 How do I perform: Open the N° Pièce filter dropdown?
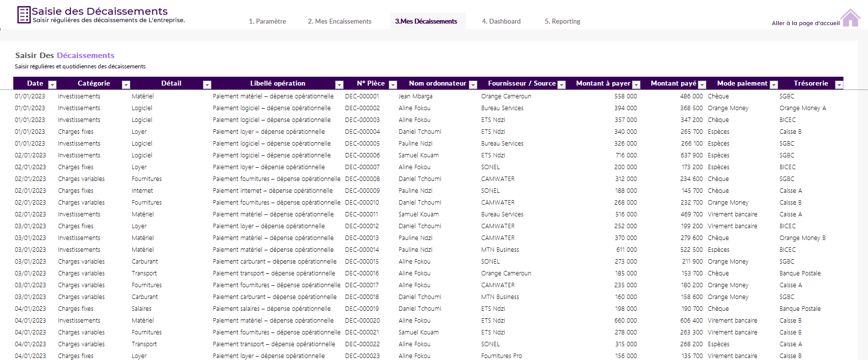[393, 85]
